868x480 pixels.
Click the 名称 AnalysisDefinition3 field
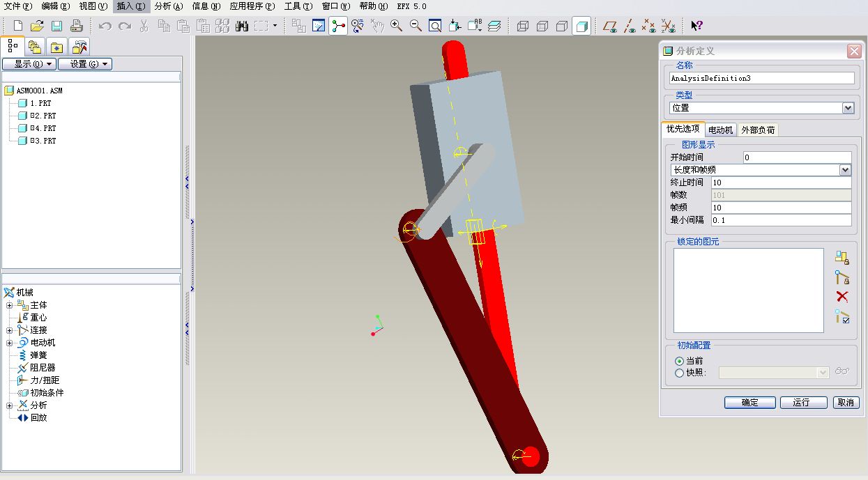click(761, 79)
